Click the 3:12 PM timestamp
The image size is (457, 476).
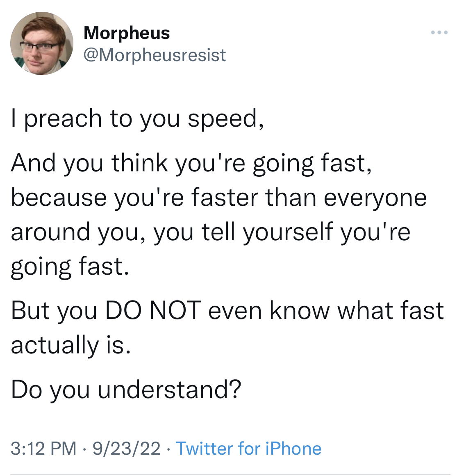click(44, 449)
